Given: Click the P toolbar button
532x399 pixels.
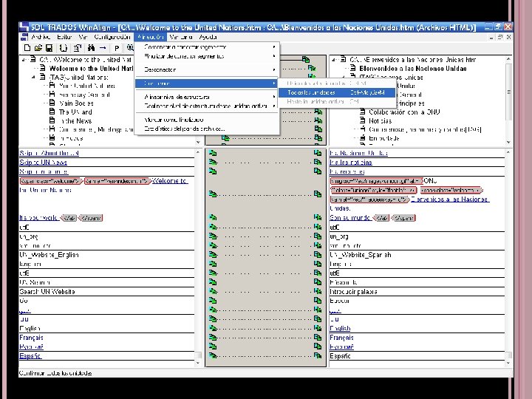Looking at the screenshot, I should coord(117,48).
